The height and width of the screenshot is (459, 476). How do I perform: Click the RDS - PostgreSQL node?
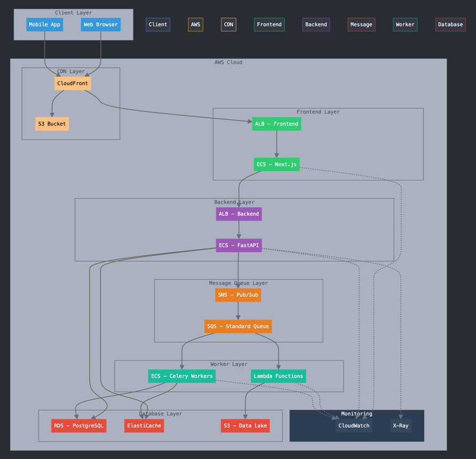[x=78, y=425]
